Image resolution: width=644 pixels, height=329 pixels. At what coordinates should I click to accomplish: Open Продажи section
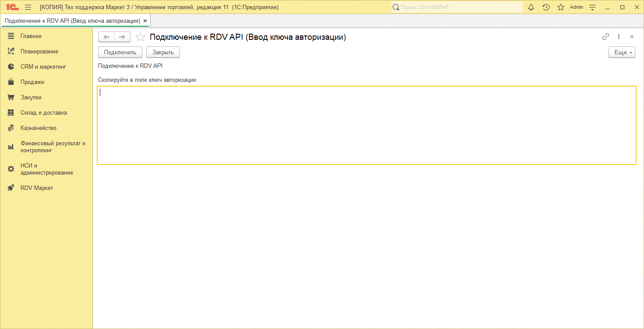32,82
